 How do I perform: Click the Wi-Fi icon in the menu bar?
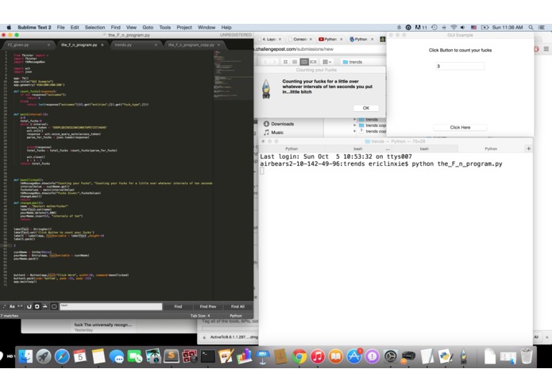454,28
